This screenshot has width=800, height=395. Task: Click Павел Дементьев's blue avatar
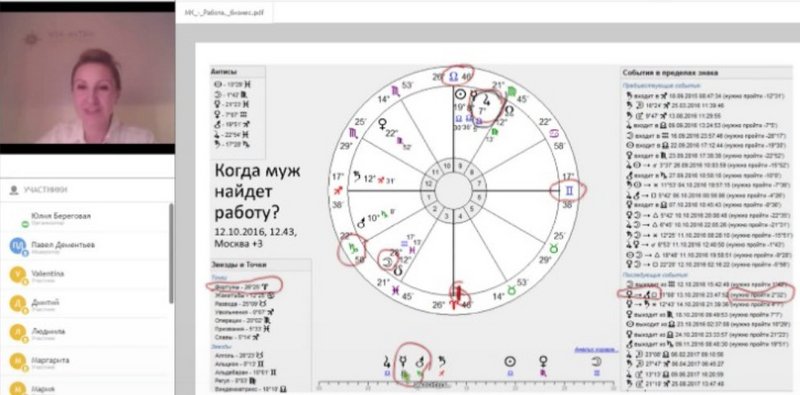pyautogui.click(x=17, y=245)
